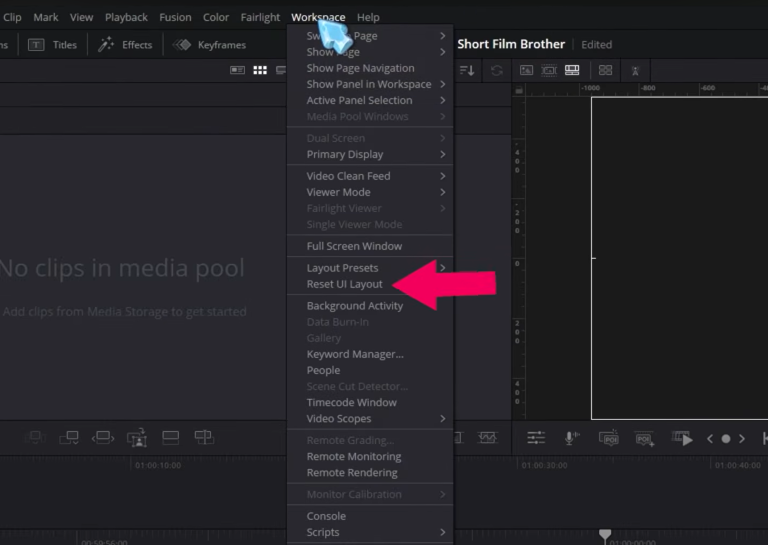Switch viewer to Source Tape mode icon

(549, 71)
